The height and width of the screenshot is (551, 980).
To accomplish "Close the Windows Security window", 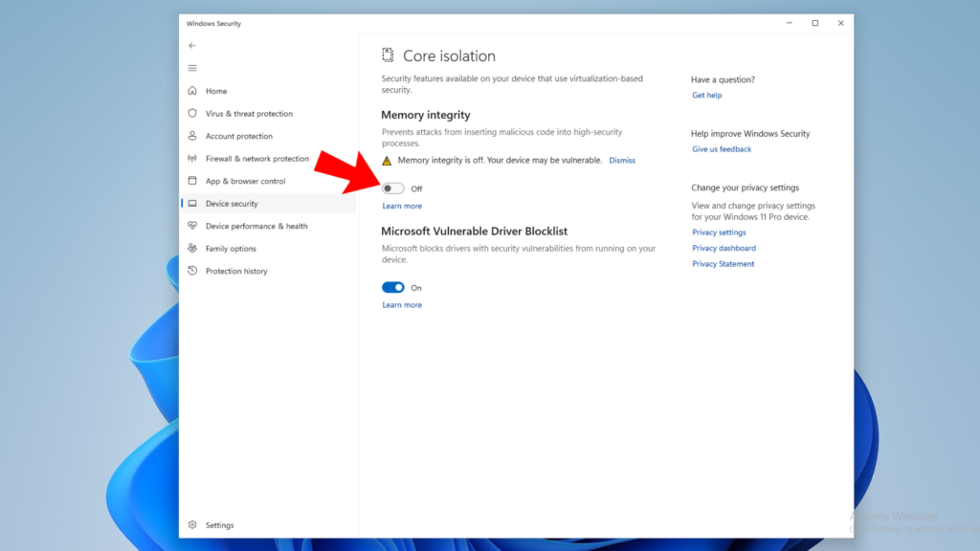I will 840,23.
